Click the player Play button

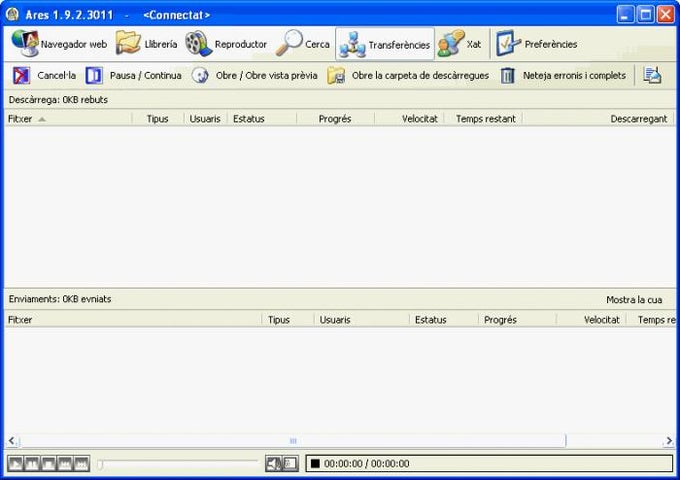pos(15,464)
